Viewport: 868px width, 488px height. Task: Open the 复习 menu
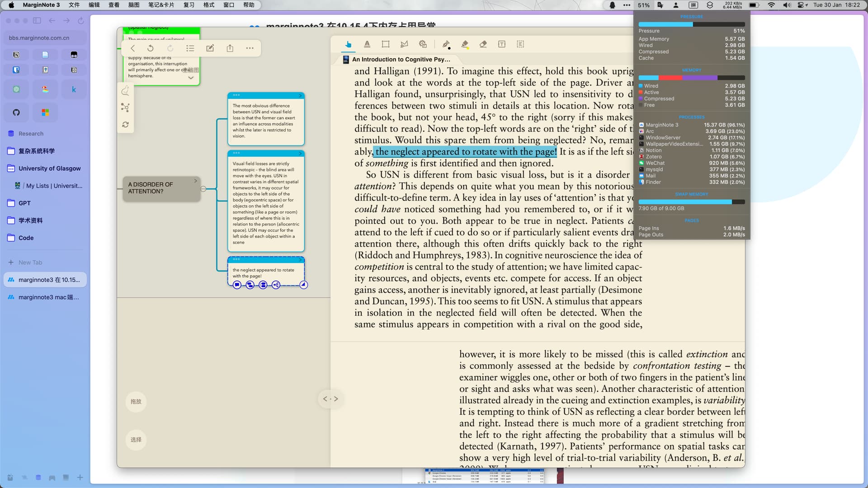click(189, 5)
